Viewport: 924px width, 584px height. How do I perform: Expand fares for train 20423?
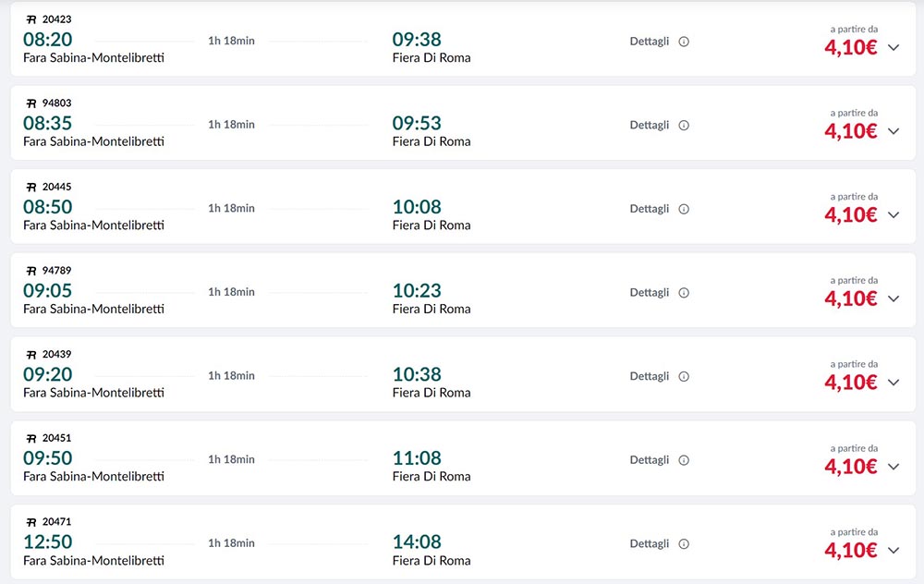click(894, 48)
